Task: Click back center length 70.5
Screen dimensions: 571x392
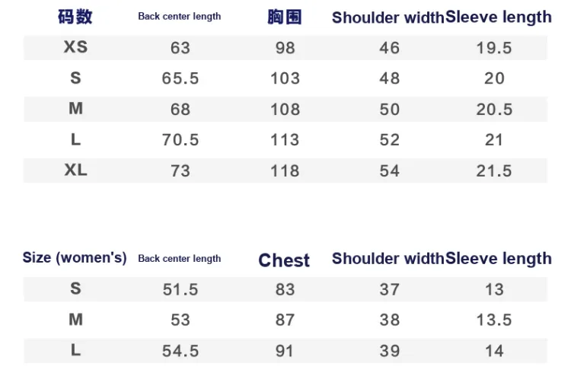Action: click(180, 140)
